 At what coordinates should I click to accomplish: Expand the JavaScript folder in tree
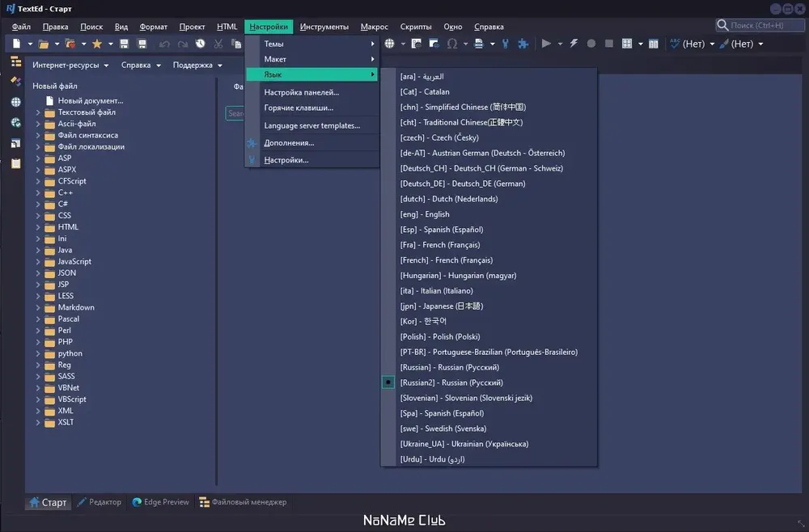(38, 261)
